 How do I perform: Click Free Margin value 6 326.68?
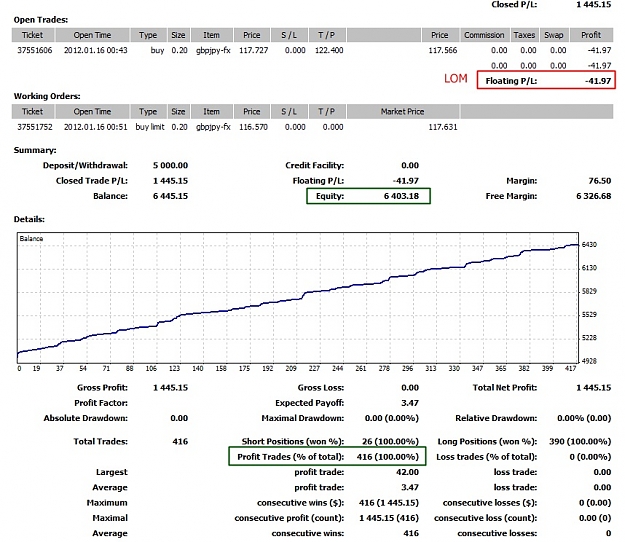(594, 196)
